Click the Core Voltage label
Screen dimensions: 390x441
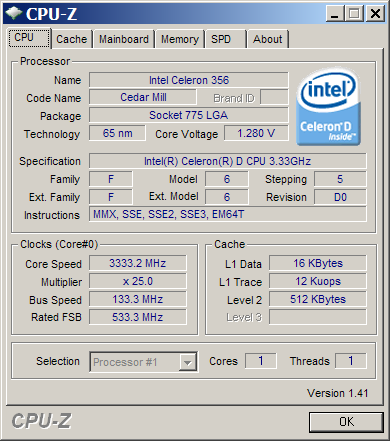coord(187,134)
